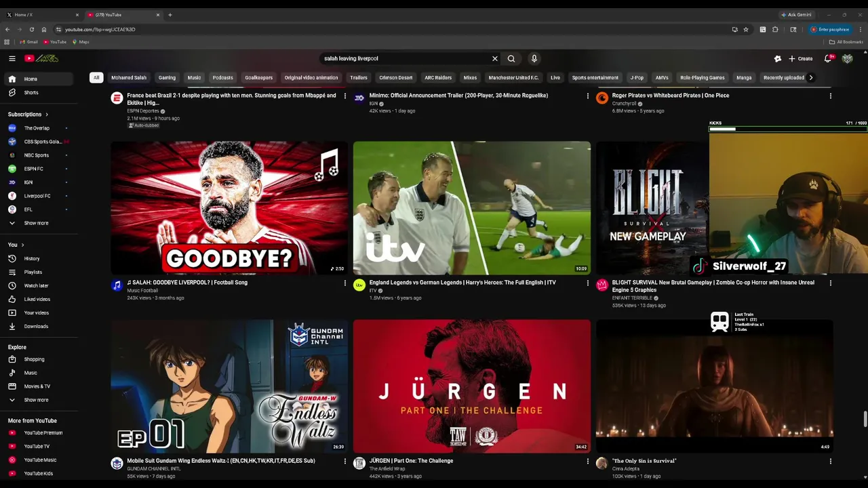The height and width of the screenshot is (488, 868).
Task: Open the Maps bookmark
Action: click(81, 42)
